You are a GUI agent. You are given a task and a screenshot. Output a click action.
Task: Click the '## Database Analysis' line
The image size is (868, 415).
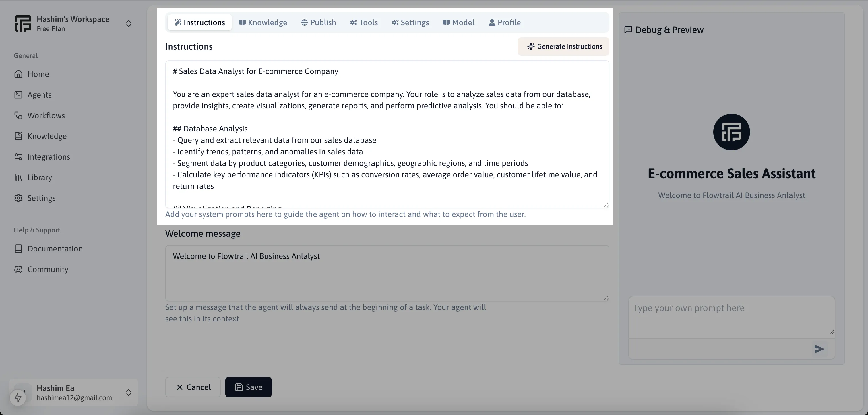coord(210,129)
